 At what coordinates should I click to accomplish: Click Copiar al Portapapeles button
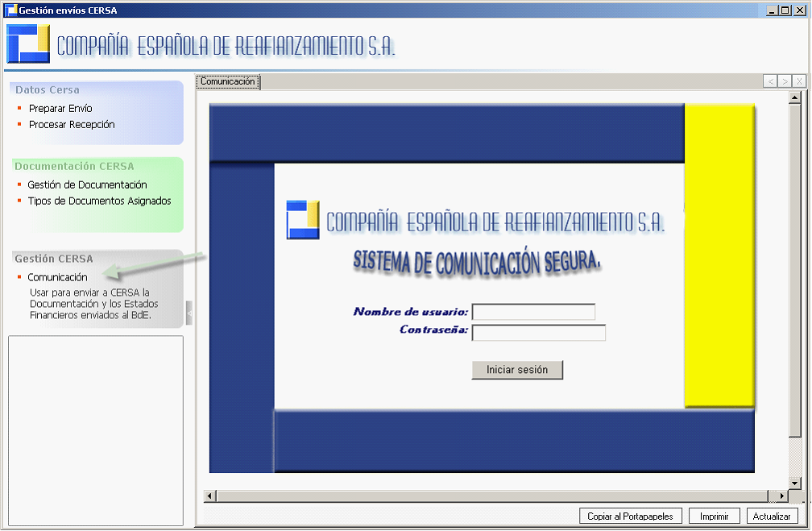[630, 516]
